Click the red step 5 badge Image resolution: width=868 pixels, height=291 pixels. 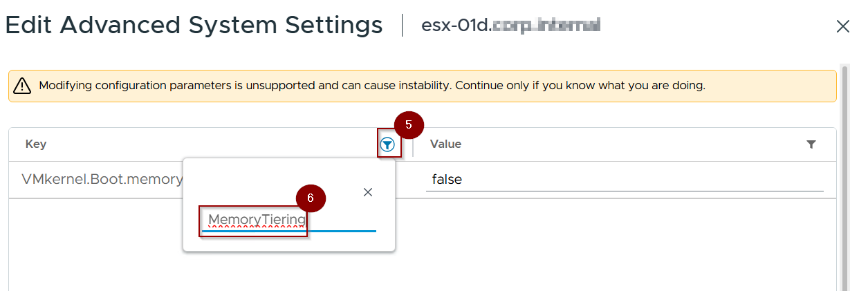[408, 125]
